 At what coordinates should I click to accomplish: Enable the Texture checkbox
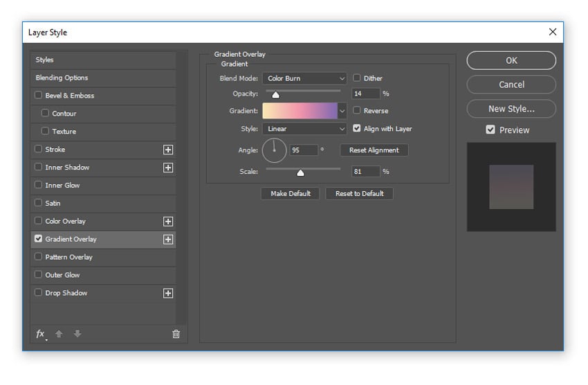click(45, 131)
